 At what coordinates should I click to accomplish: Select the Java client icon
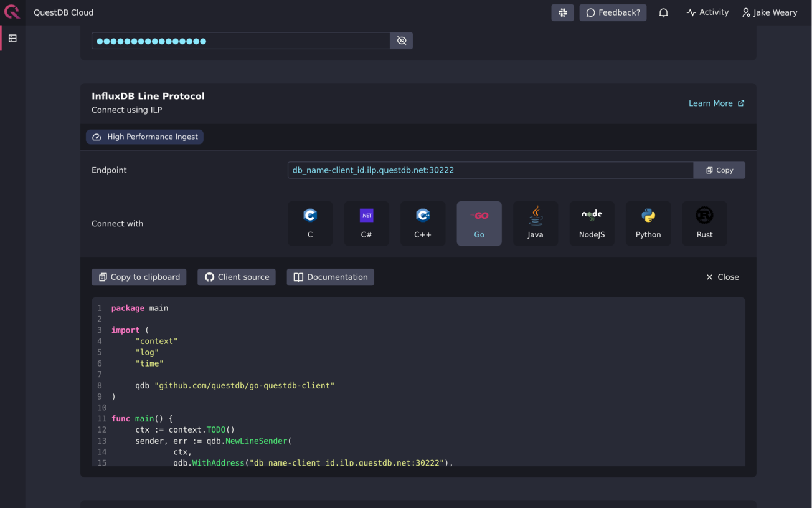click(536, 223)
